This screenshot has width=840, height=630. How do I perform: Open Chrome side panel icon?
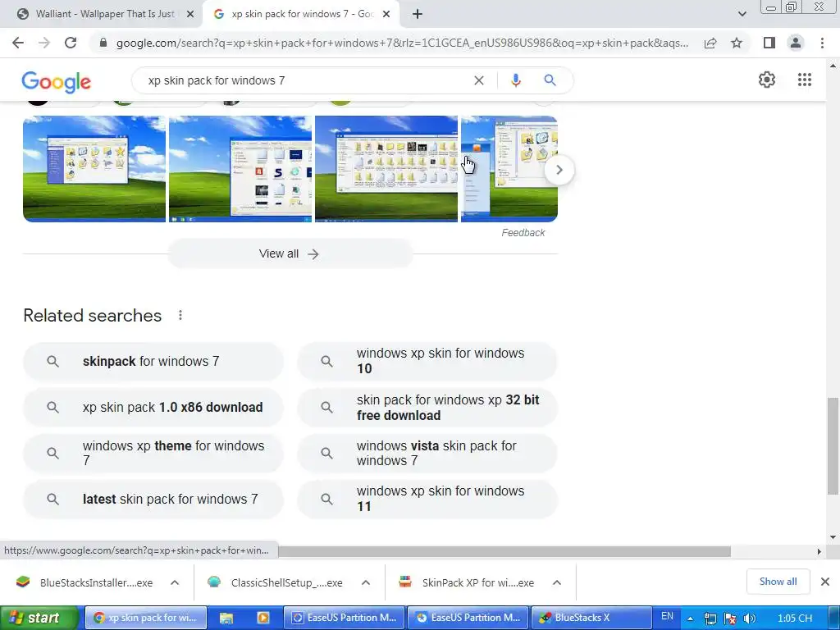click(769, 43)
